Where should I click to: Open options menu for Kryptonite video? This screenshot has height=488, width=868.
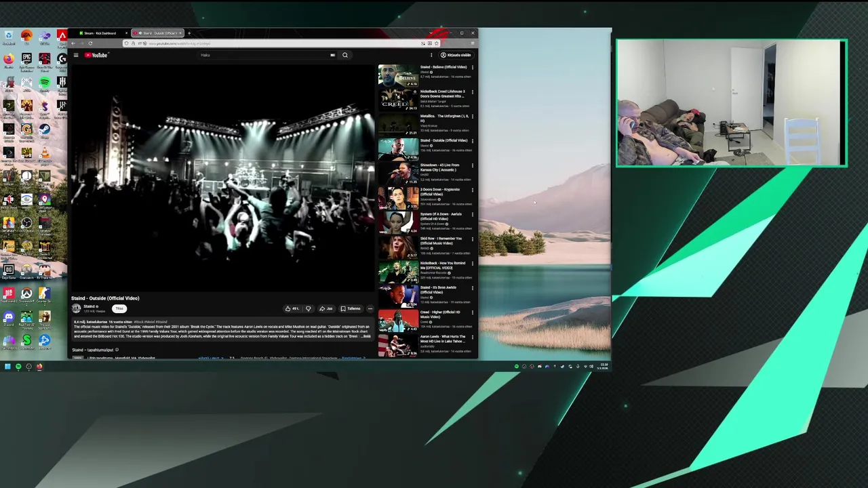(x=473, y=190)
